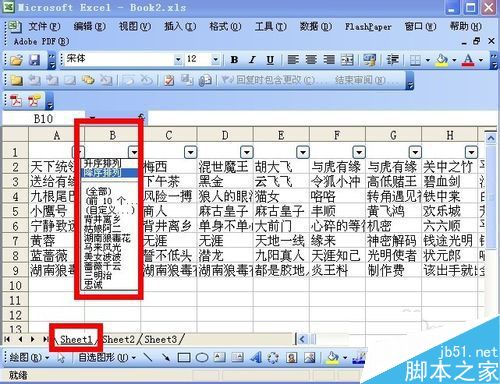Open the 视图(V) menu

(x=135, y=26)
